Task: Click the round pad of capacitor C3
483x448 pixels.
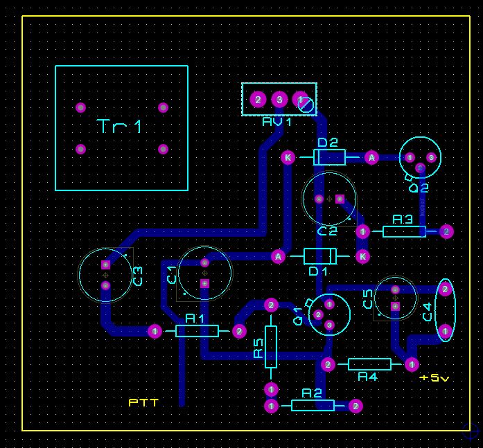Action: click(105, 285)
